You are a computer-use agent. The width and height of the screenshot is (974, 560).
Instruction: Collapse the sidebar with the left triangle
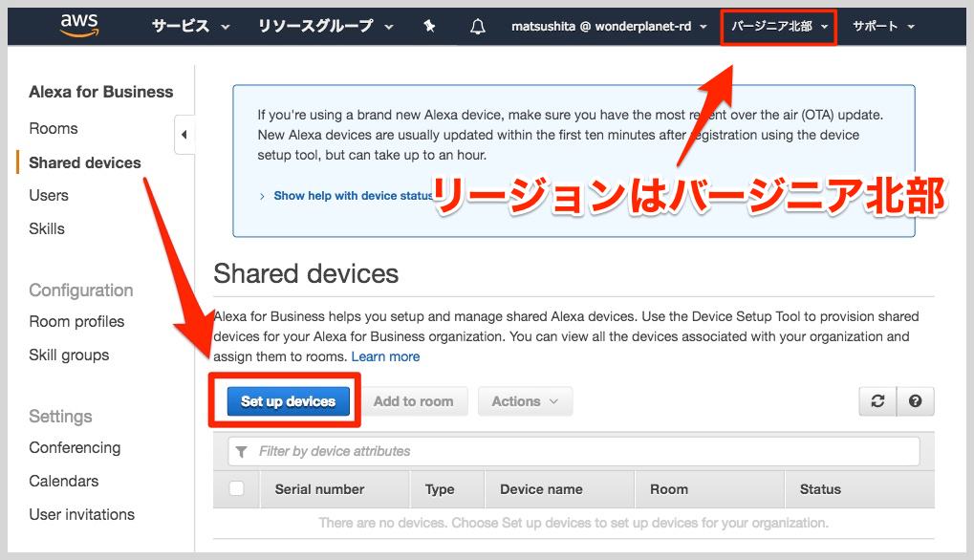click(x=184, y=134)
